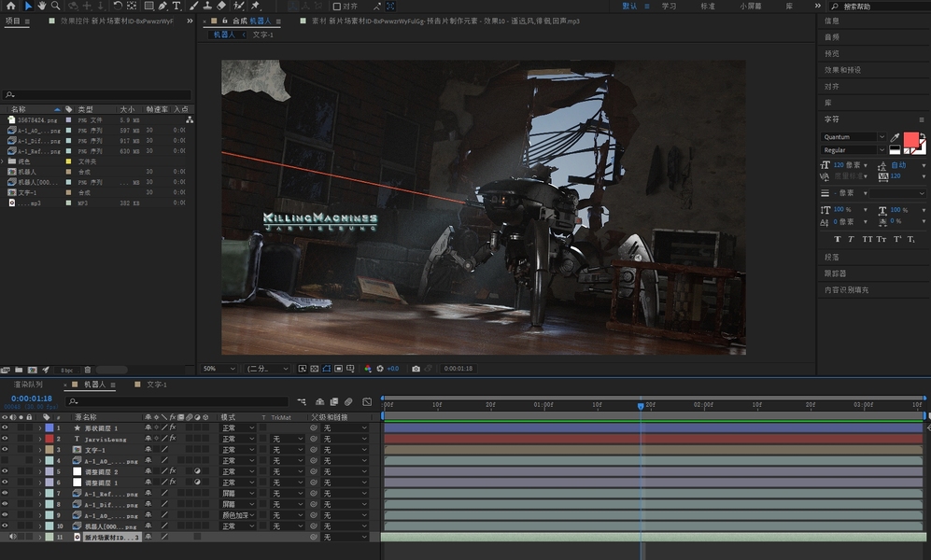The image size is (931, 560).
Task: Select the Eraser tool
Action: pyautogui.click(x=221, y=6)
